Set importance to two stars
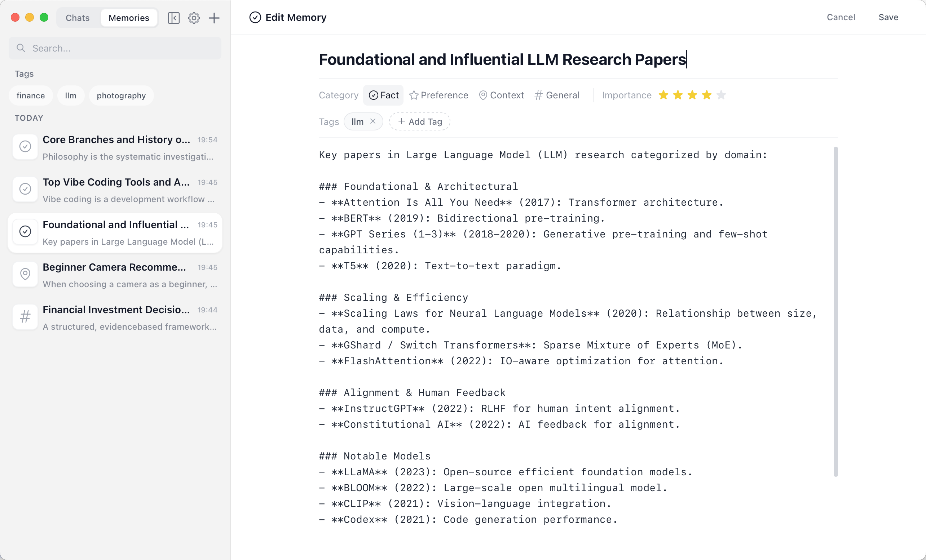This screenshot has width=926, height=560. click(x=678, y=95)
